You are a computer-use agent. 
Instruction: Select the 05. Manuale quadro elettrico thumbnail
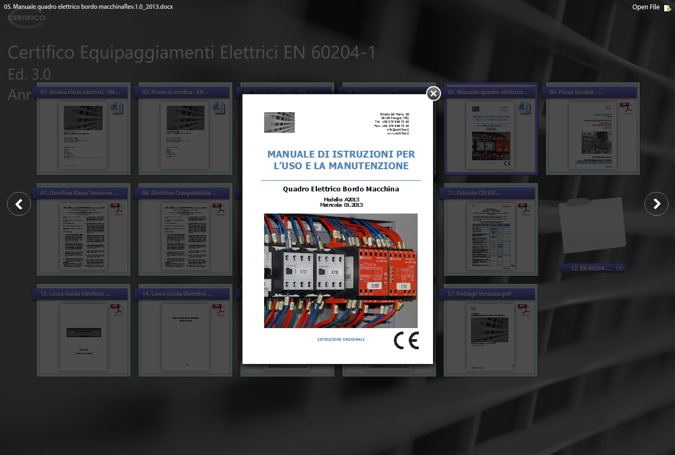tap(490, 136)
